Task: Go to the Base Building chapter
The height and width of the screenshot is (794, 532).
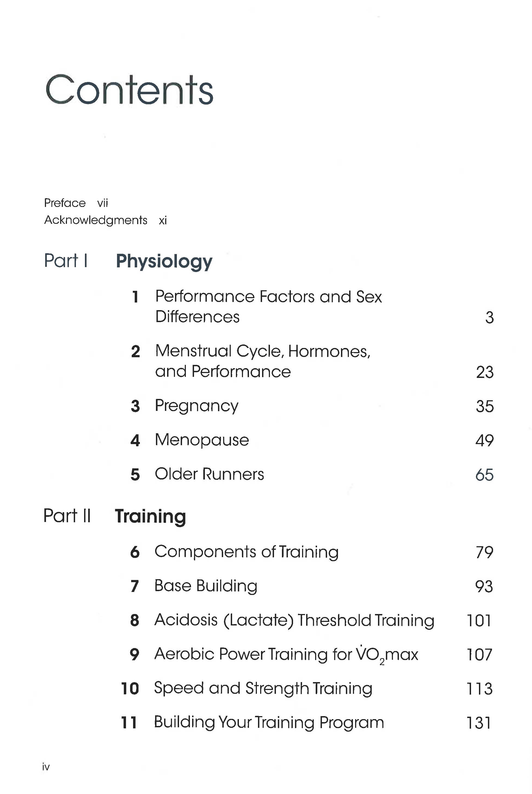Action: click(206, 586)
